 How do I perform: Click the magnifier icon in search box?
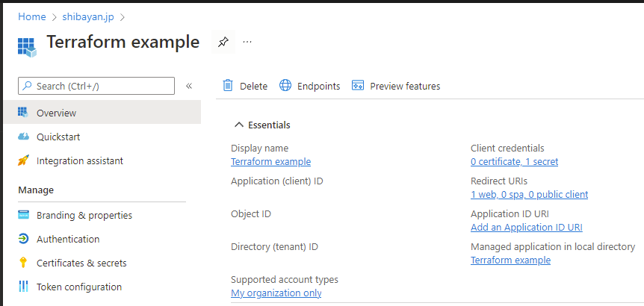pos(27,86)
